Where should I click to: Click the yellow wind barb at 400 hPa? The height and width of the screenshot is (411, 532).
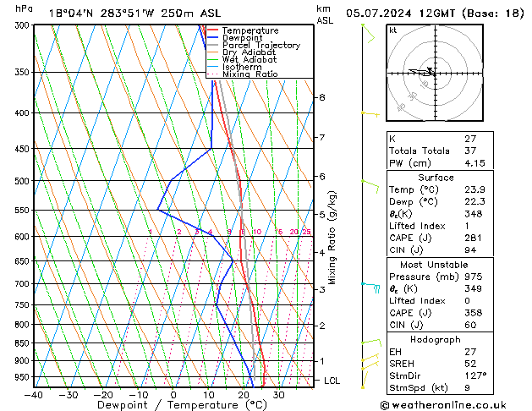click(x=370, y=114)
